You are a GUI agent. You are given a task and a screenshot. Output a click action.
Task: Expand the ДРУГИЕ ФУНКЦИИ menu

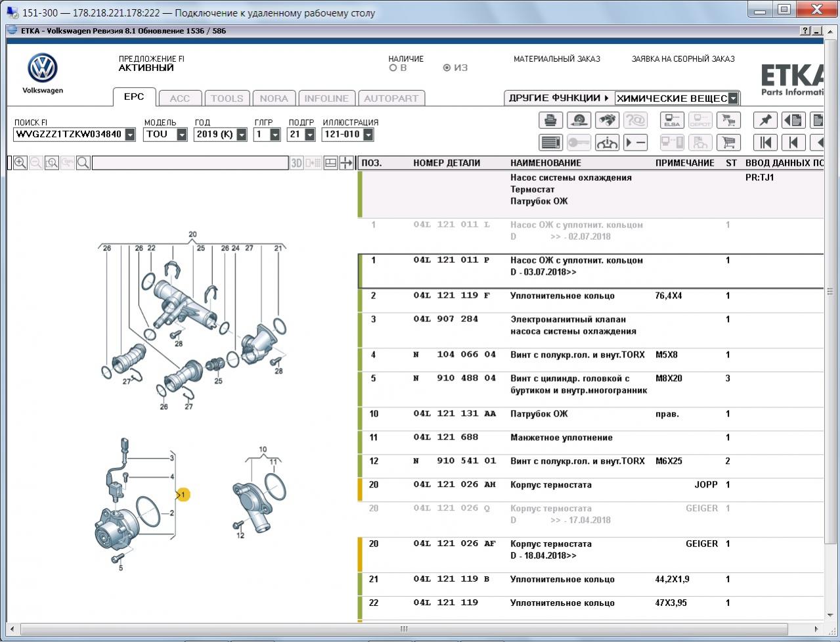[x=559, y=98]
